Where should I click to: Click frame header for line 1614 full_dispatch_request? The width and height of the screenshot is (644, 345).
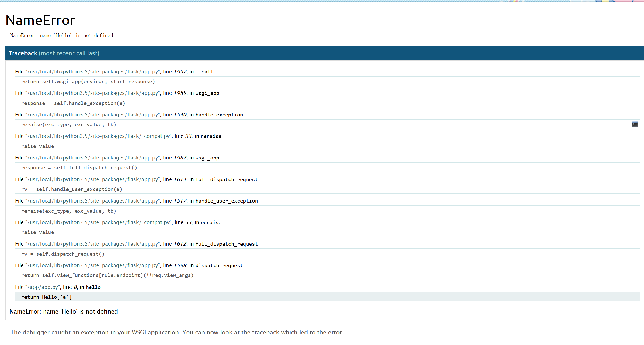pos(136,179)
